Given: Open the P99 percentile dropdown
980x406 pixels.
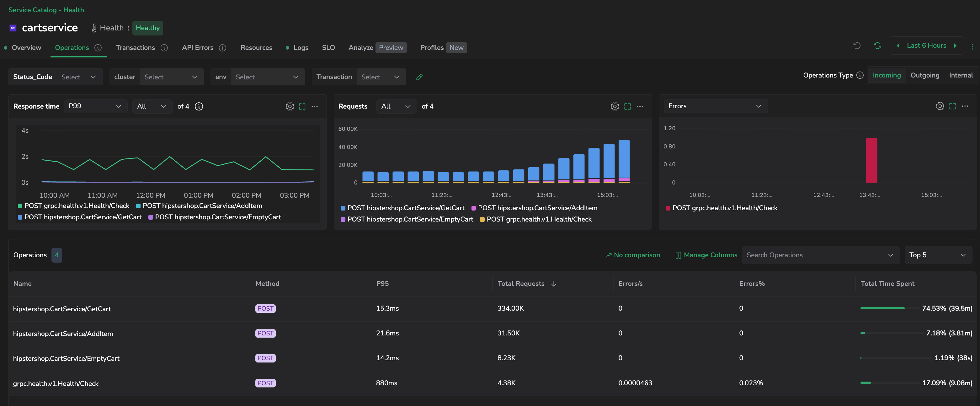Looking at the screenshot, I should [x=95, y=106].
